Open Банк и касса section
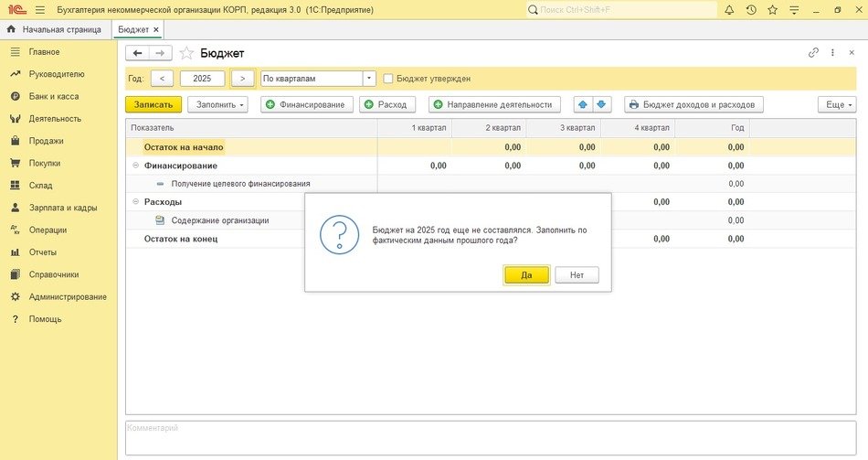Screen dimensions: 868x460 click(x=55, y=96)
